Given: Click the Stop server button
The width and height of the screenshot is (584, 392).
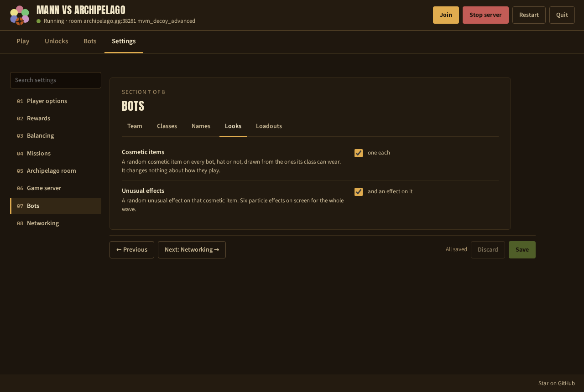Looking at the screenshot, I should coord(485,15).
